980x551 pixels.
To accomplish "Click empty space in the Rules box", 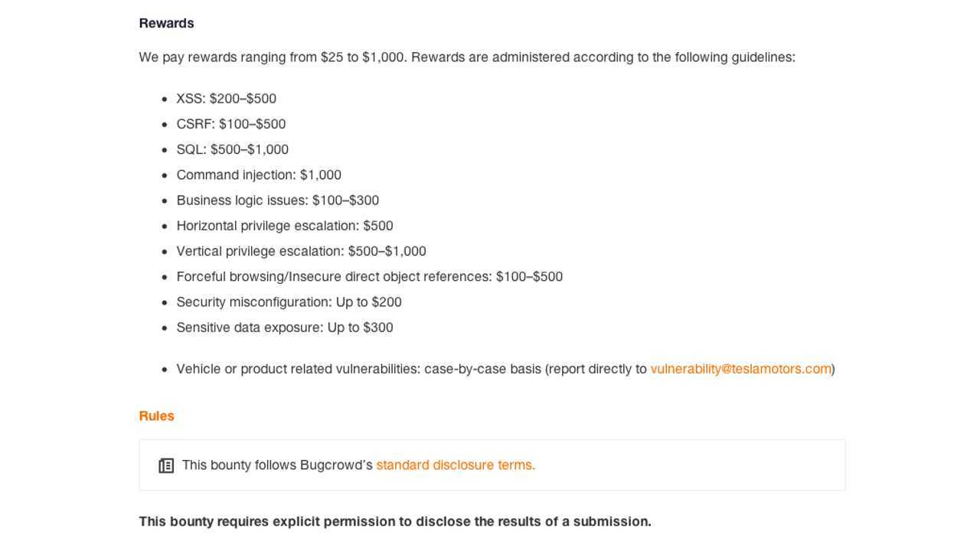I will coord(689,465).
